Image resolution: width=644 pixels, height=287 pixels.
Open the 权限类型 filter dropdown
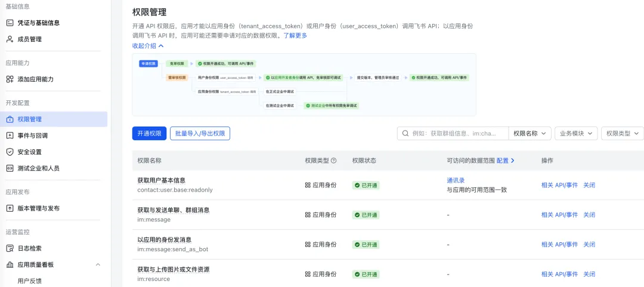point(623,133)
